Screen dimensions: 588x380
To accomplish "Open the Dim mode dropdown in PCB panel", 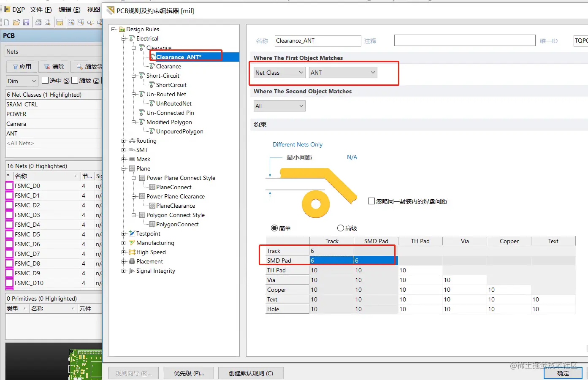I will (x=22, y=81).
